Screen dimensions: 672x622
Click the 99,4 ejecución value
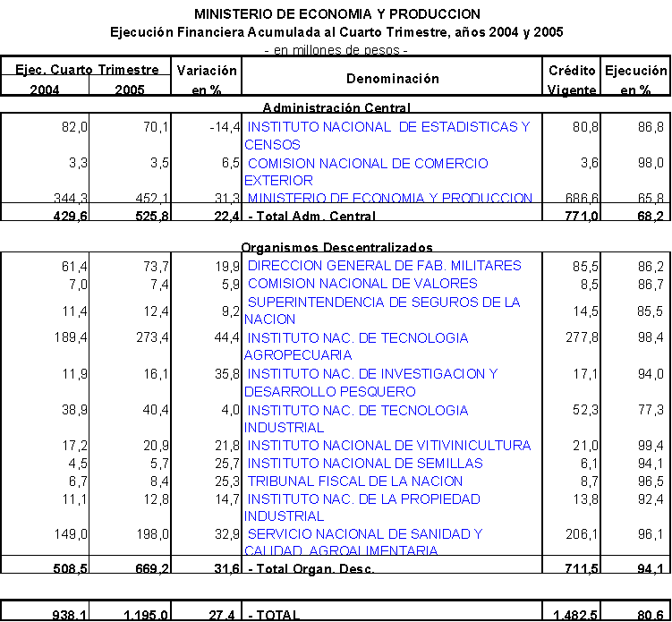click(651, 446)
